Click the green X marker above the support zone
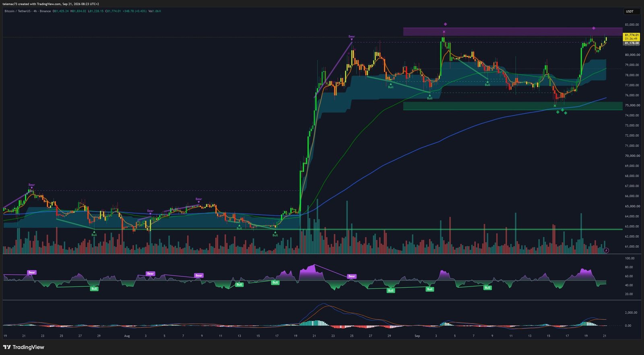 click(555, 106)
